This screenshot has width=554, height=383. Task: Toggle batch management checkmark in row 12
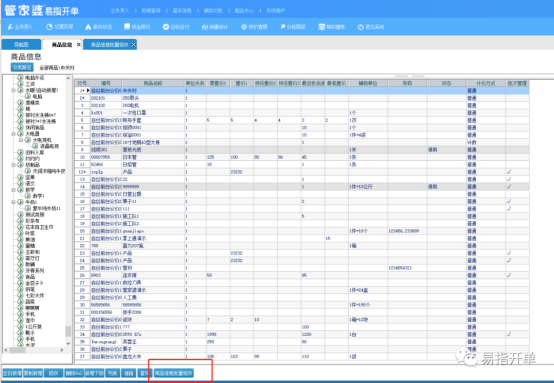coord(509,172)
